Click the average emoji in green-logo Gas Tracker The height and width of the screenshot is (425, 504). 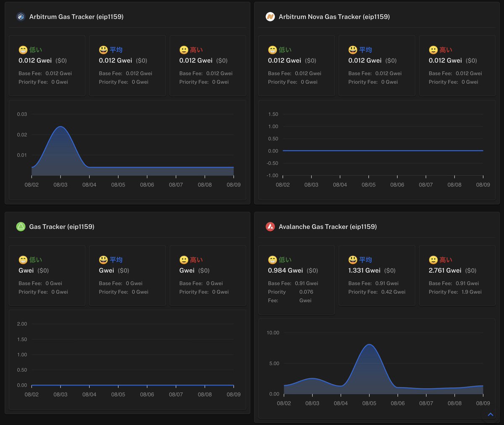pos(103,260)
